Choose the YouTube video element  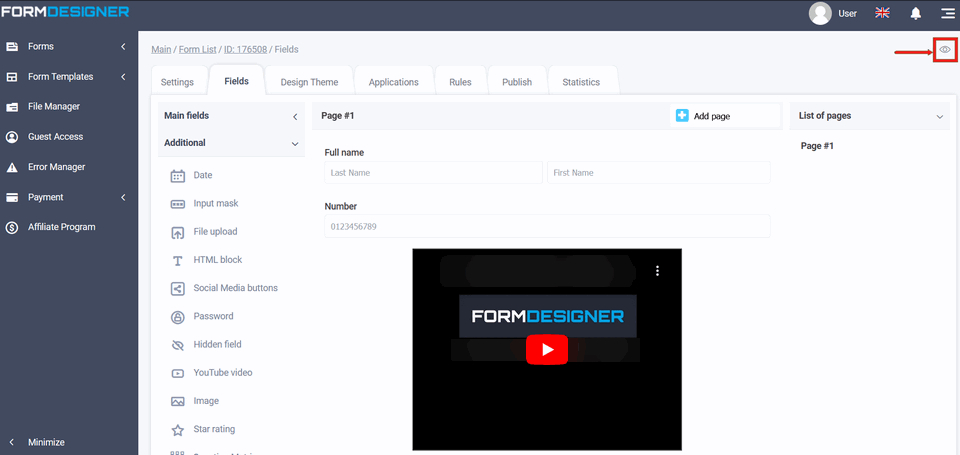click(222, 373)
